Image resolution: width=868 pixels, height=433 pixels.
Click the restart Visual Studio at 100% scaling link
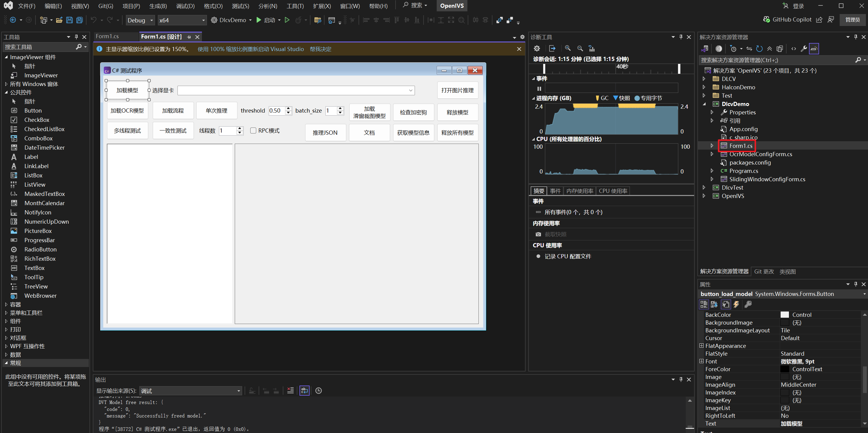(x=250, y=49)
